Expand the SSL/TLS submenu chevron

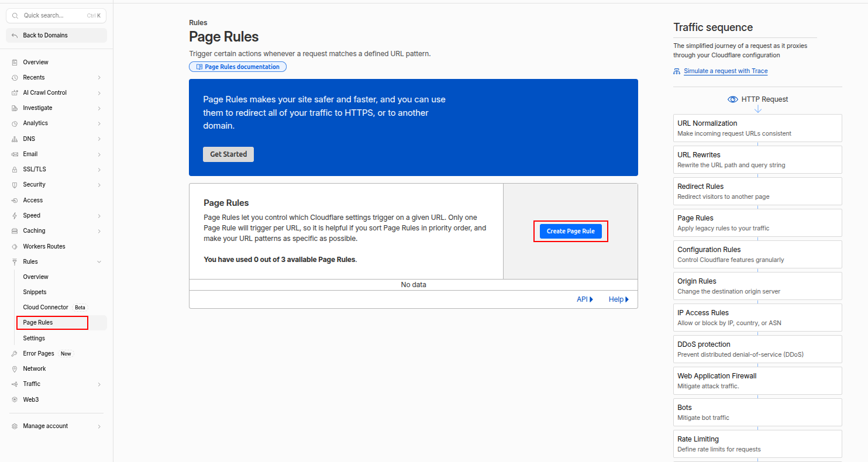pyautogui.click(x=99, y=170)
